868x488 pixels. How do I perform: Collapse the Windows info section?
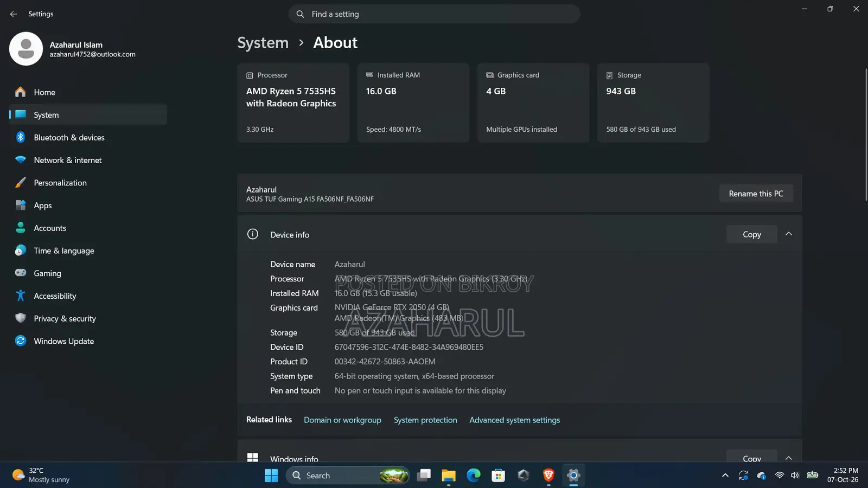tap(789, 458)
